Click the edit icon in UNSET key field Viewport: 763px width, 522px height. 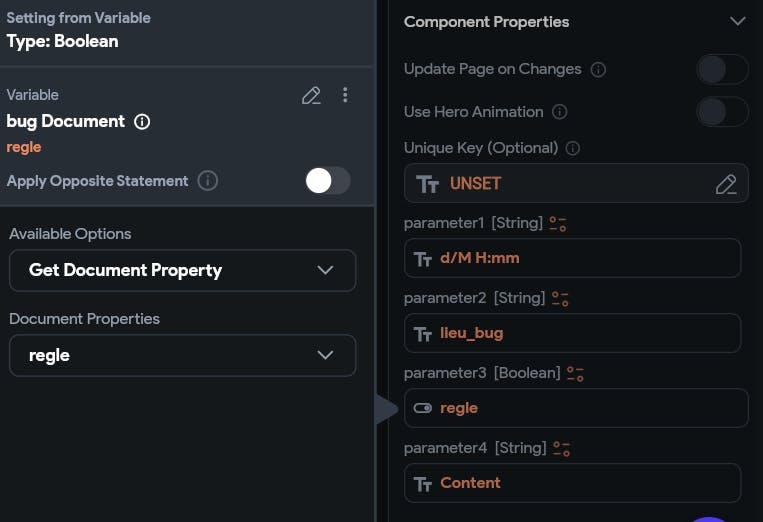point(726,184)
